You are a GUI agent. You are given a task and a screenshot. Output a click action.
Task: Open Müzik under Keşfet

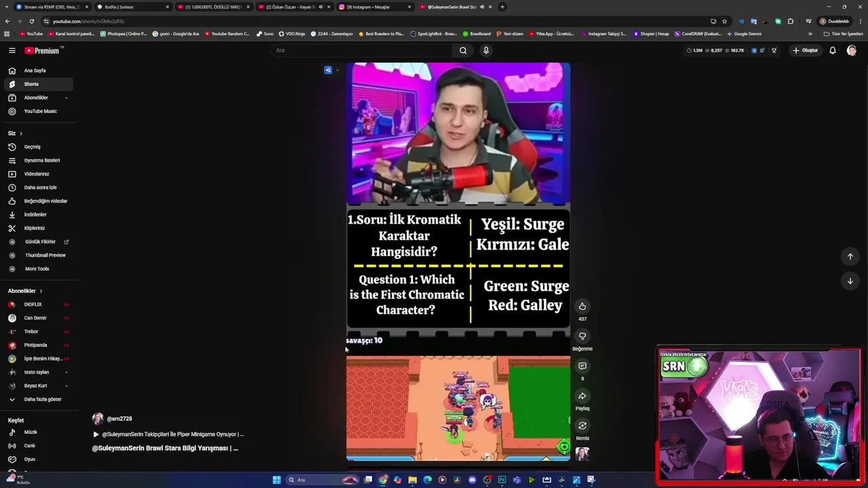point(38,432)
